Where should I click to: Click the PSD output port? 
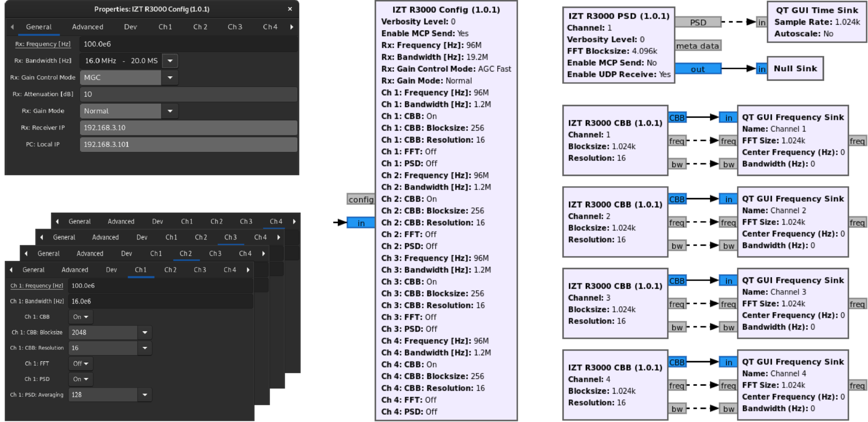click(x=698, y=22)
